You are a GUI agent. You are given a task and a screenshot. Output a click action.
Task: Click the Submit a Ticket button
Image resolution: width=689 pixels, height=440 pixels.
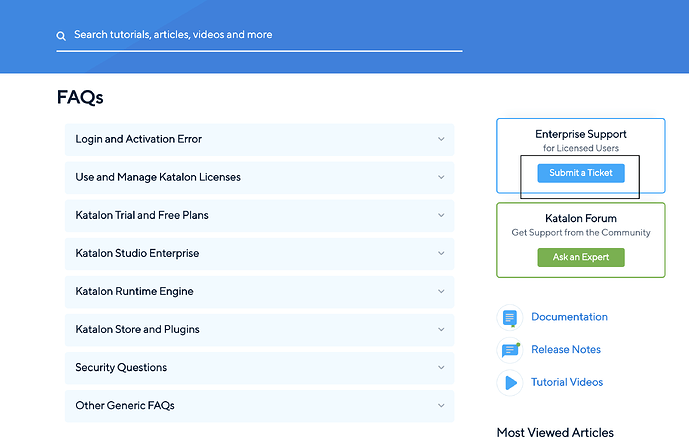pos(581,173)
